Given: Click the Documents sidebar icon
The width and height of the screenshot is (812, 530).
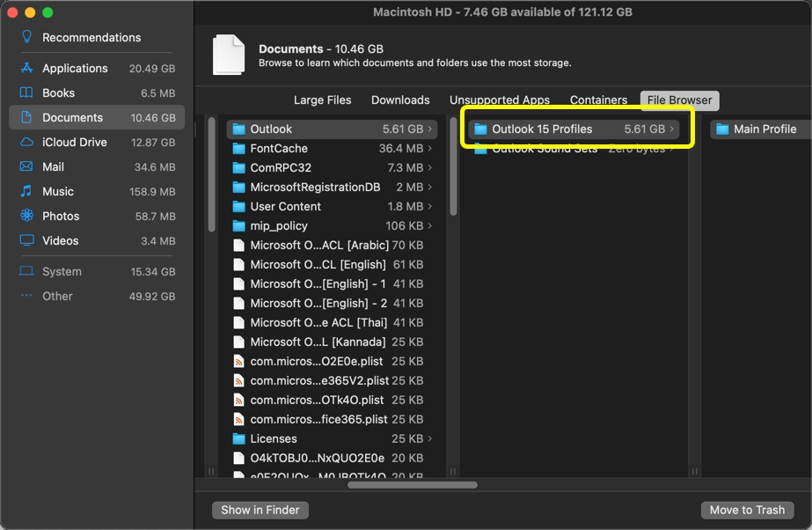Looking at the screenshot, I should (x=26, y=118).
